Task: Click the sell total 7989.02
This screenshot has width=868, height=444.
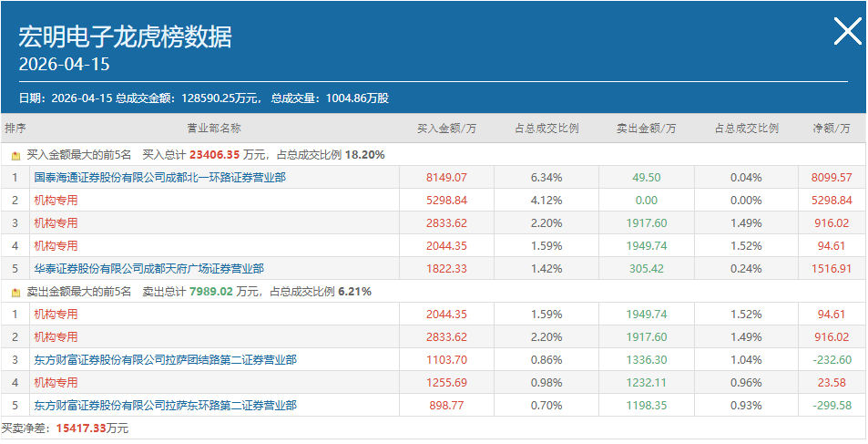Action: (211, 292)
